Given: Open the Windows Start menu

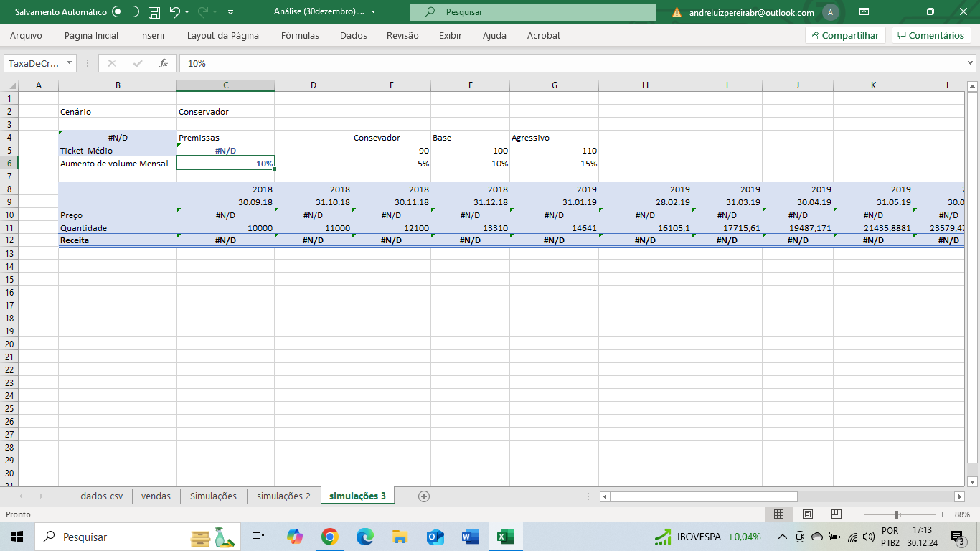Looking at the screenshot, I should coord(17,537).
